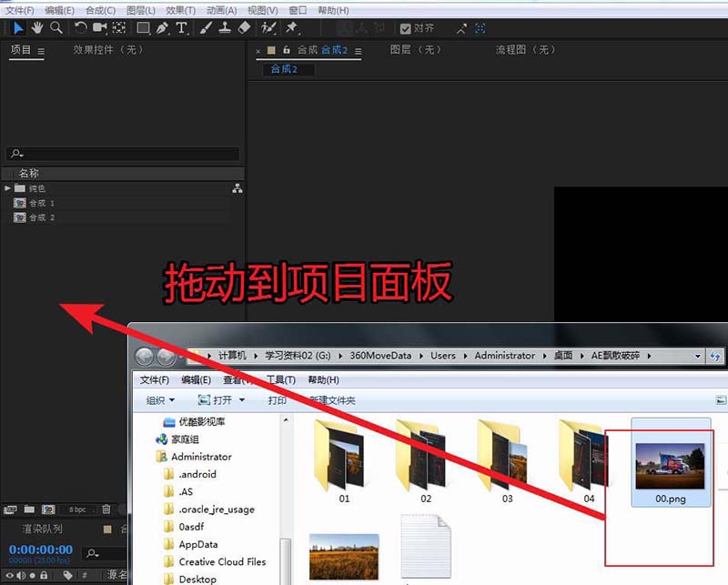Click the tan label swatch in timeline tab

click(x=107, y=530)
